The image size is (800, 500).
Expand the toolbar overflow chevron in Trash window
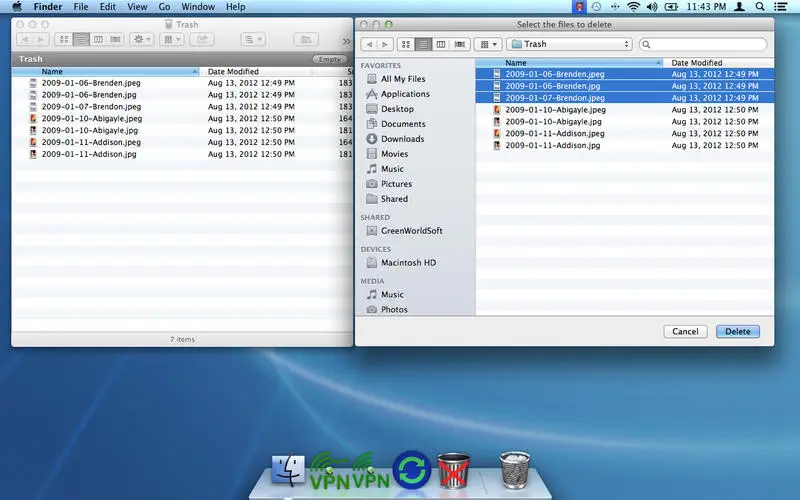tap(346, 41)
